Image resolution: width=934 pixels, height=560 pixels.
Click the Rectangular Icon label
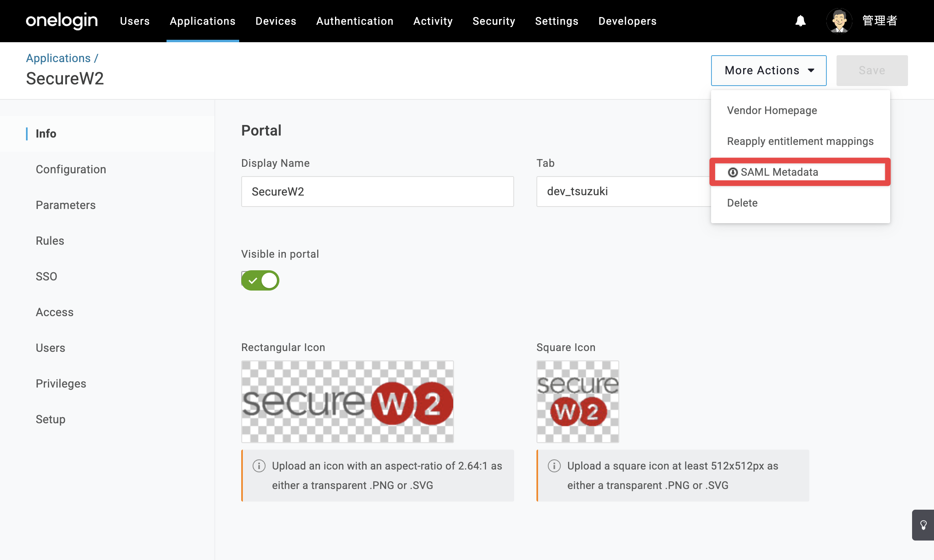pos(283,347)
